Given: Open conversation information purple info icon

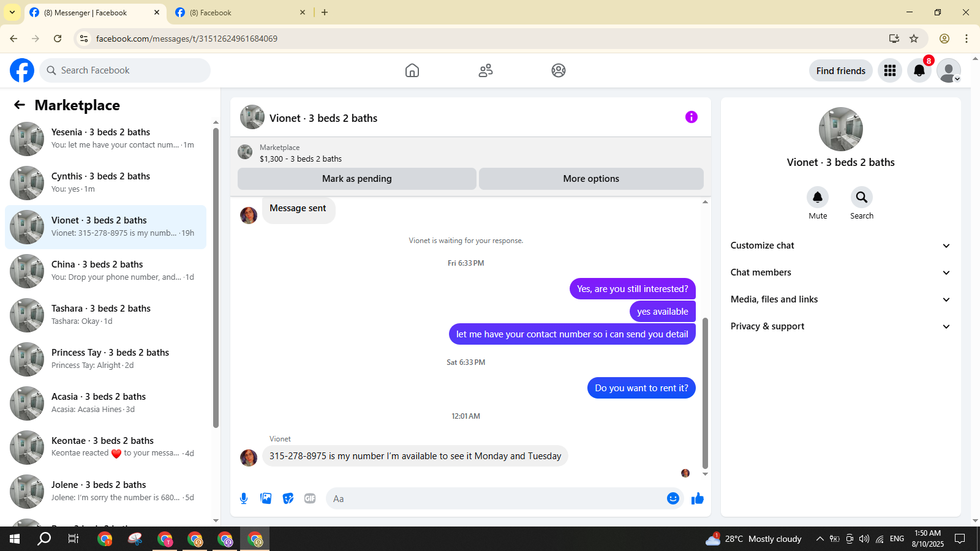Looking at the screenshot, I should [x=692, y=117].
